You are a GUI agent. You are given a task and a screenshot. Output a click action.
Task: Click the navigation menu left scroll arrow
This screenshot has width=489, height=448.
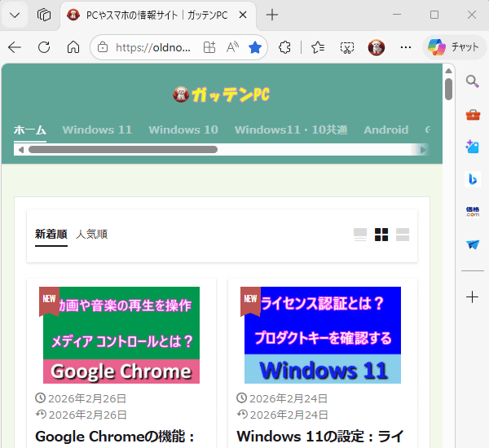tap(20, 150)
